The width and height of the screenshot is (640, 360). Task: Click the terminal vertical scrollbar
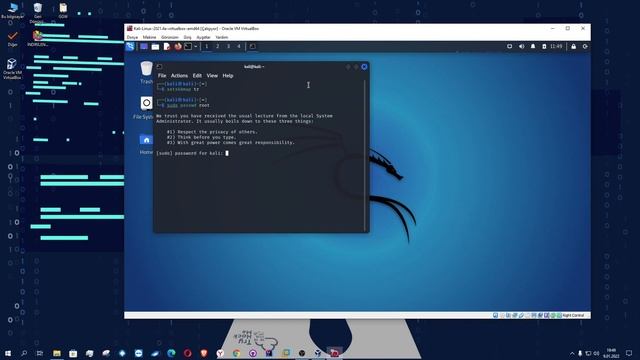pyautogui.click(x=365, y=156)
